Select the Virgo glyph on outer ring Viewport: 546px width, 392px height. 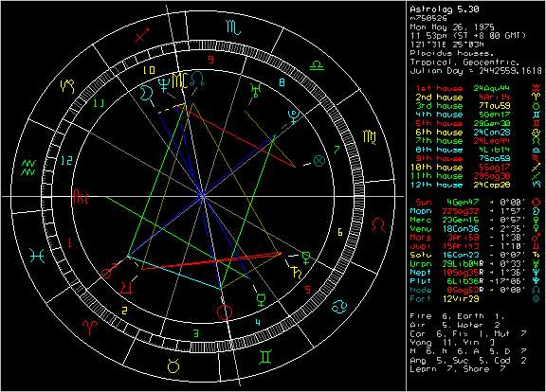pos(370,137)
